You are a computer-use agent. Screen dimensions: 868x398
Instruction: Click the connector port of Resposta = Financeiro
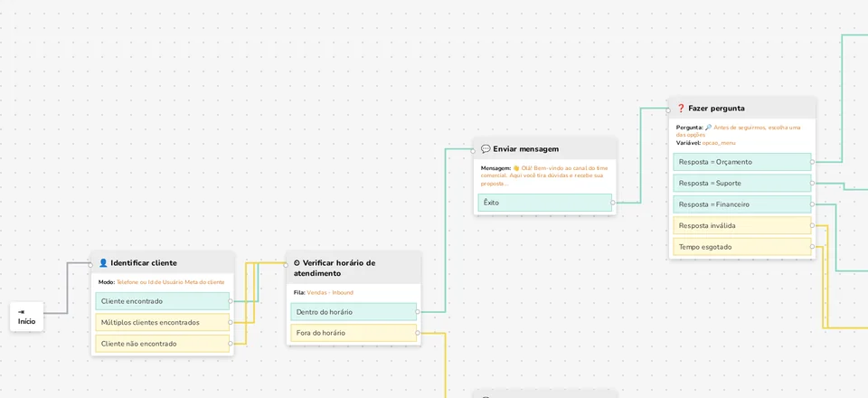pos(812,204)
